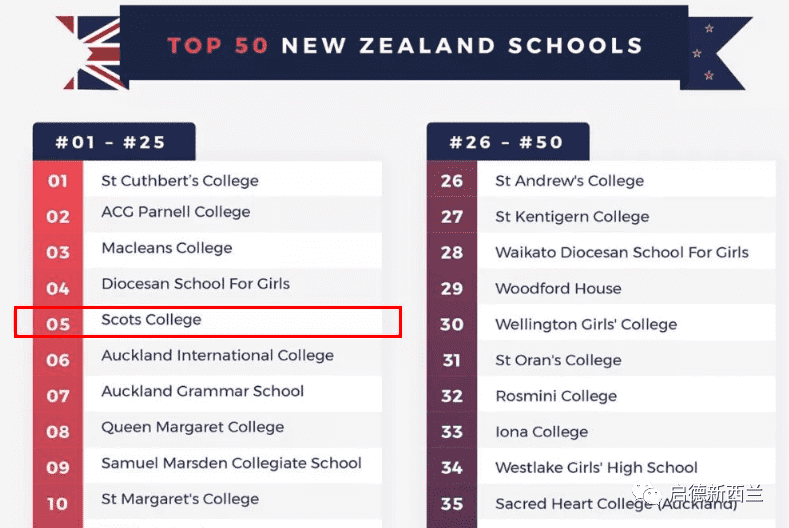Select Wellington Girls' College
Image resolution: width=789 pixels, height=528 pixels.
point(586,325)
